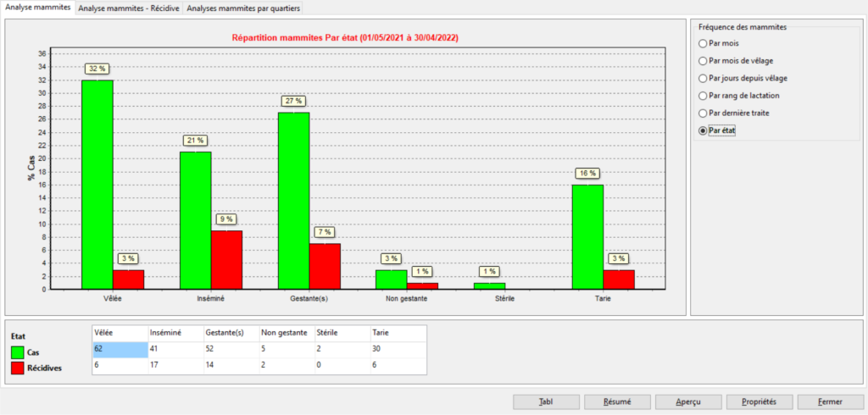Open Analyses mammites par quartiers tab

(243, 8)
